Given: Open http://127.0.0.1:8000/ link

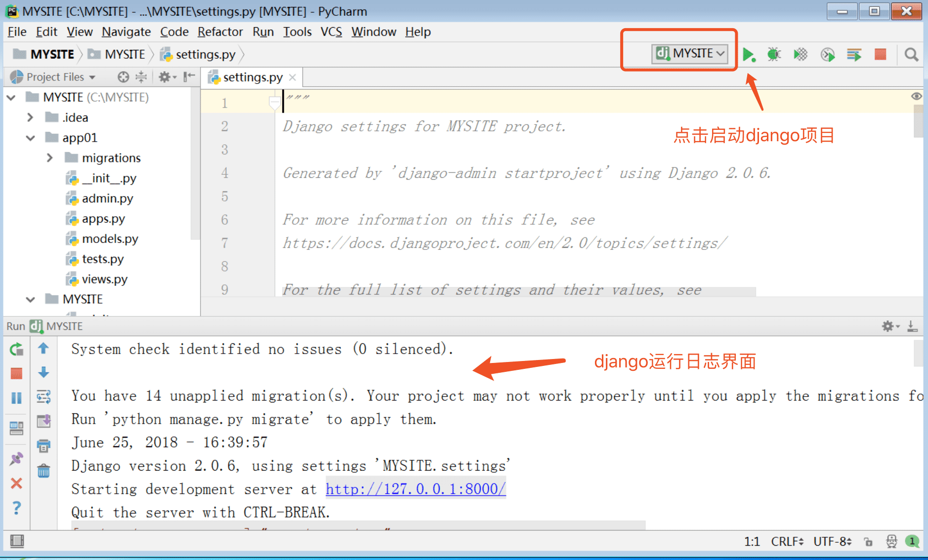Looking at the screenshot, I should tap(416, 489).
